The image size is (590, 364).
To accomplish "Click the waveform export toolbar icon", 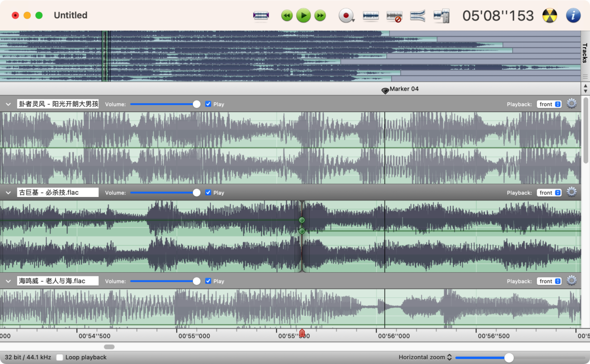I will [x=442, y=16].
